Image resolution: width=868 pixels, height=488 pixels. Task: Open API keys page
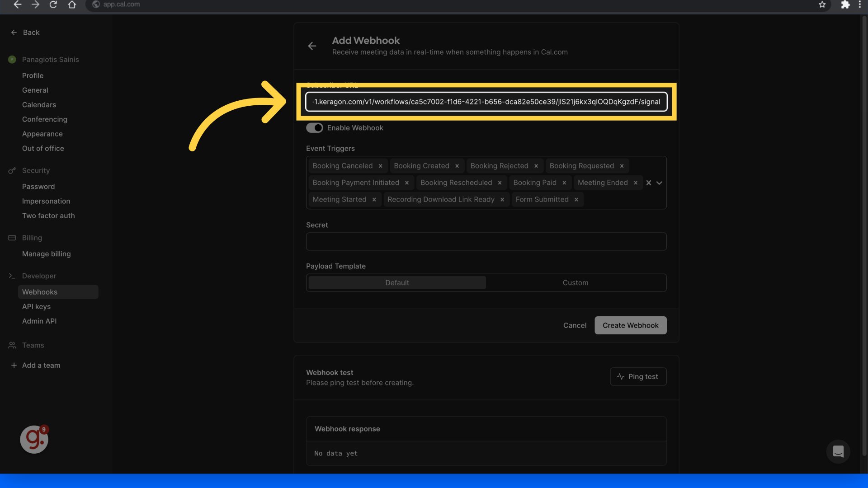(36, 306)
